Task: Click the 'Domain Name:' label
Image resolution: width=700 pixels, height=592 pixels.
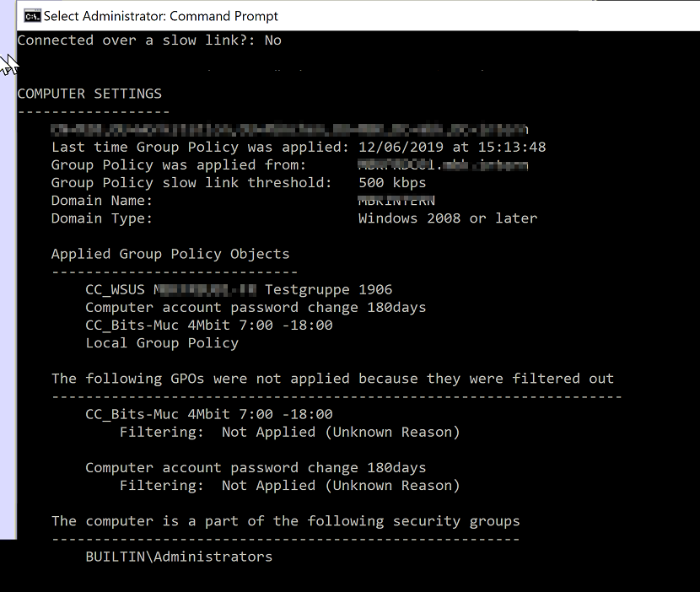Action: coord(101,201)
